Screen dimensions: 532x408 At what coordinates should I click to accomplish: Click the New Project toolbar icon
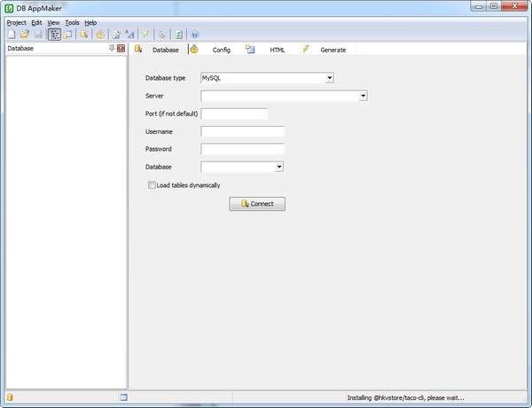coord(11,35)
